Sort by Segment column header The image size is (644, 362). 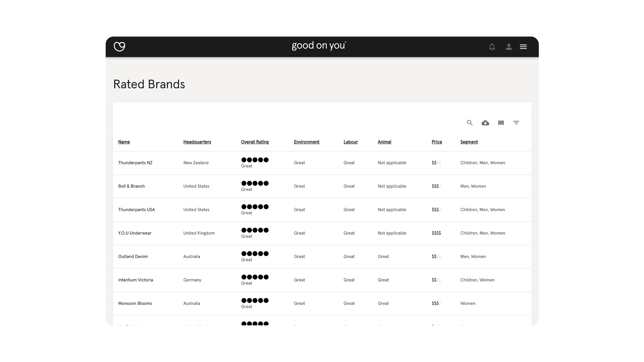tap(469, 142)
